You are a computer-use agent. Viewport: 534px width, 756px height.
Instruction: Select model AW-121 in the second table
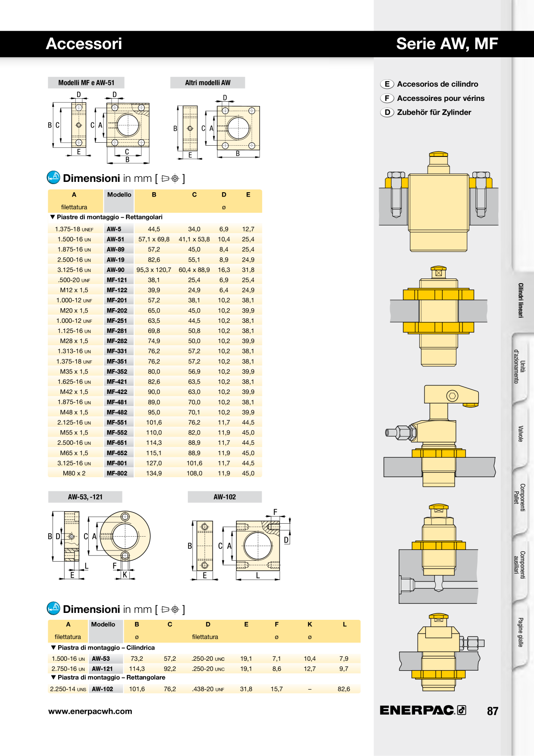[106, 669]
